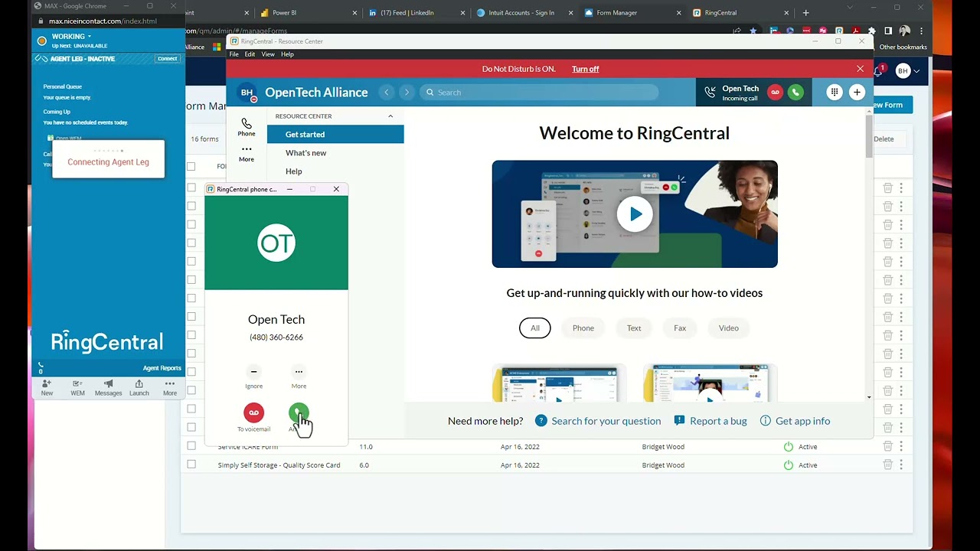
Task: Click Search for your question link
Action: pos(598,421)
